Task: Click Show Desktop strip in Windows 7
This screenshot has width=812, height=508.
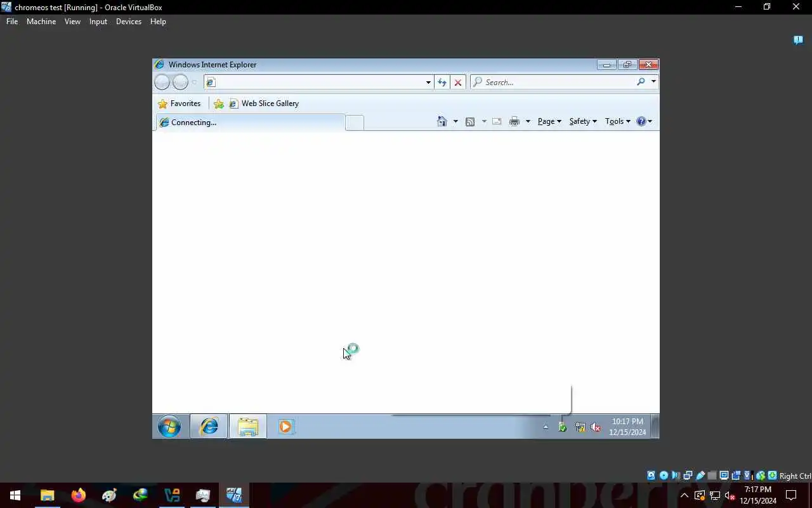Action: 655,427
